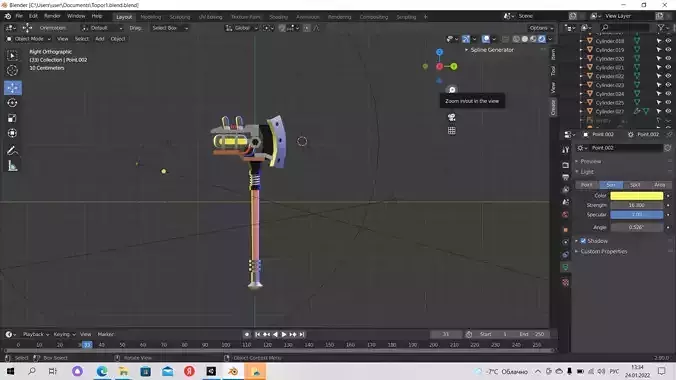The height and width of the screenshot is (380, 676).
Task: Open Windows Start menu
Action: coord(10,371)
